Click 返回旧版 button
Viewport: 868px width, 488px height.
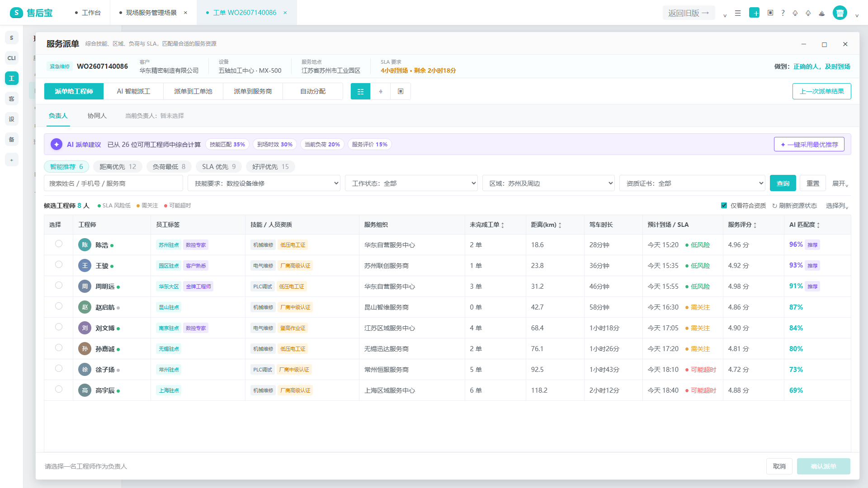pyautogui.click(x=689, y=13)
